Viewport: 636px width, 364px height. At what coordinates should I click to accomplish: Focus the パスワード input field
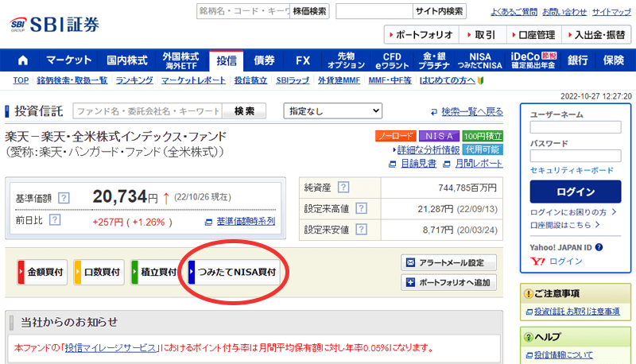575,156
